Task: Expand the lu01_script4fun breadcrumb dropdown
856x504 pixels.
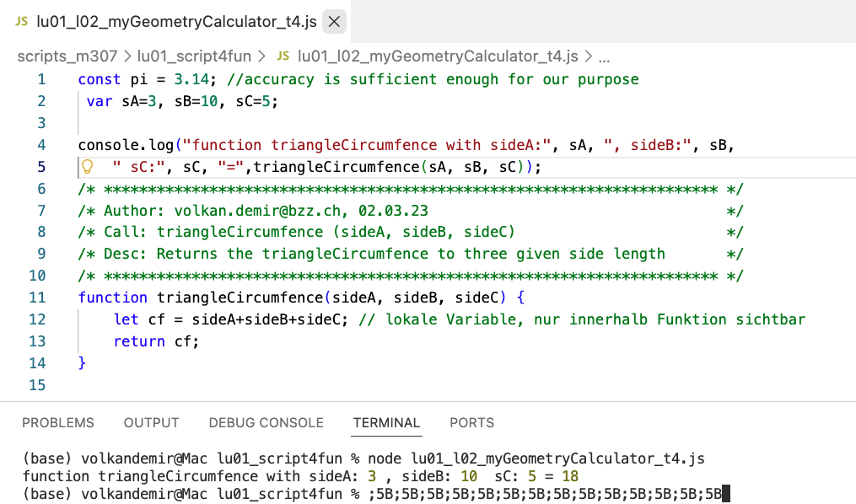Action: [194, 56]
